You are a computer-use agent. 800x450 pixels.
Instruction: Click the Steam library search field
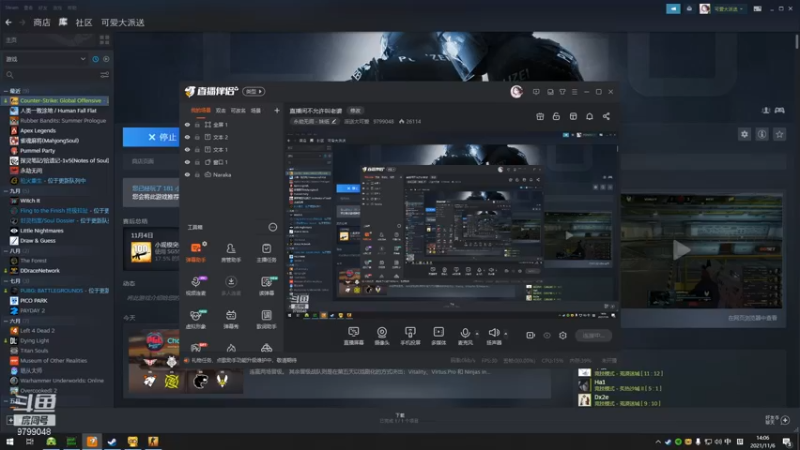point(51,75)
